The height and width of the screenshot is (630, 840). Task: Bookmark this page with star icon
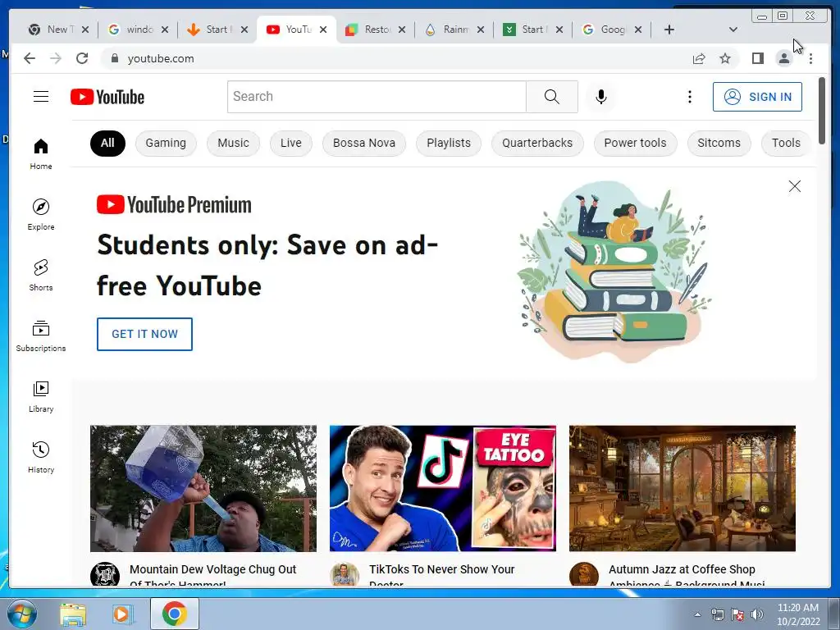[x=725, y=58]
